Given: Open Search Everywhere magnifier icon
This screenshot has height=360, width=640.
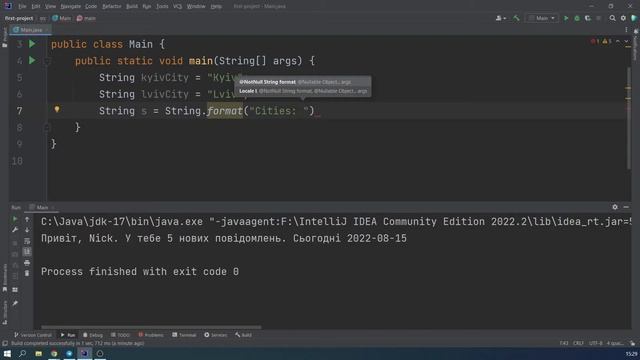Looking at the screenshot, I should click(612, 18).
